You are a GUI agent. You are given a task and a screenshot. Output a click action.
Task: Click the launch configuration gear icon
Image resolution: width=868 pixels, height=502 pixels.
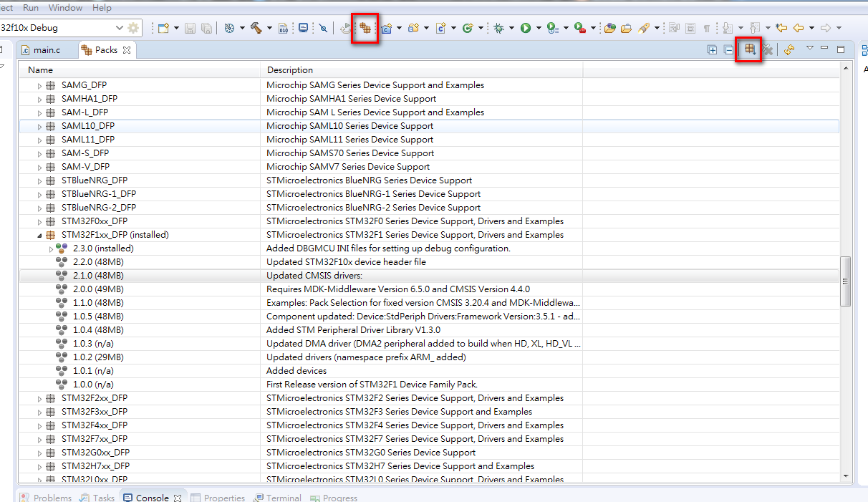pyautogui.click(x=133, y=28)
